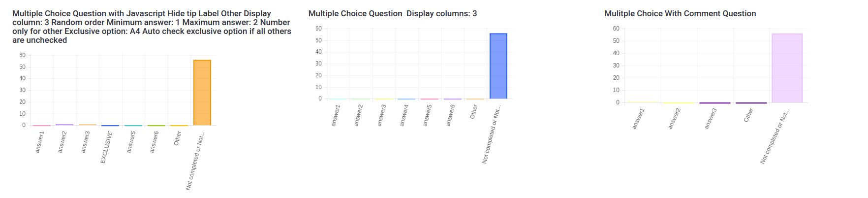
Task: Click the 'Multiple Choice Question Display columns: 3' title
Action: (392, 14)
